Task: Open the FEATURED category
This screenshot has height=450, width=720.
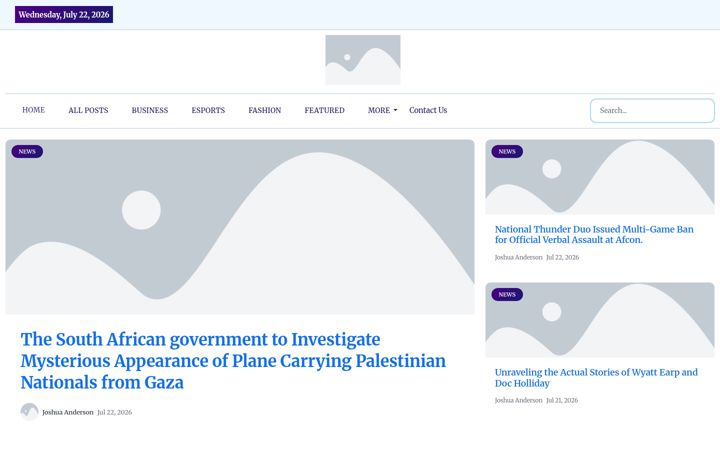Action: click(324, 110)
